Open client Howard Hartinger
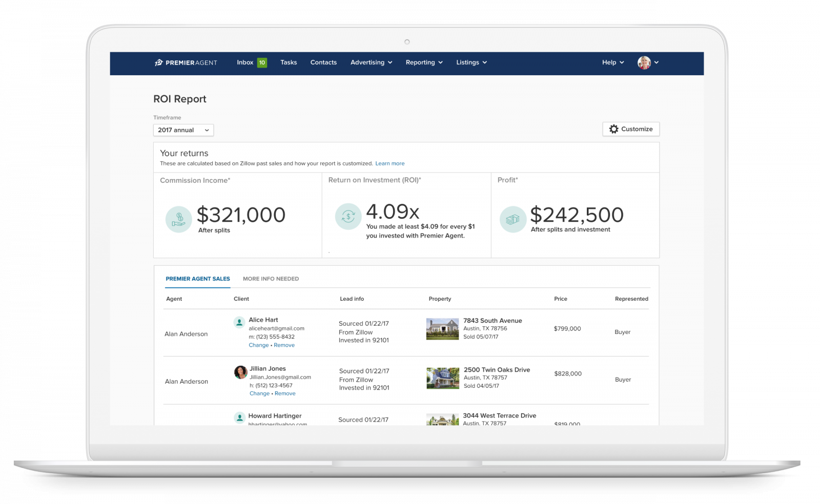Screen dimensions: 820x504 pyautogui.click(x=275, y=416)
